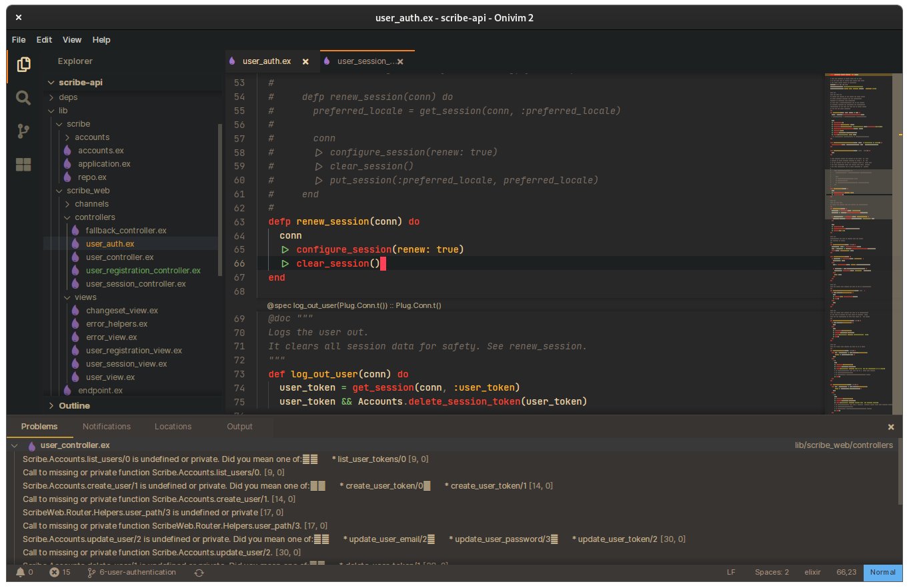Open the Help menu
Image resolution: width=909 pixels, height=588 pixels.
(101, 40)
